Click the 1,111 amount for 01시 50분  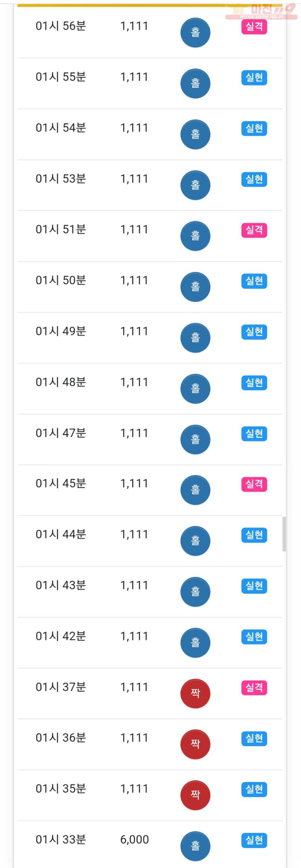point(134,280)
